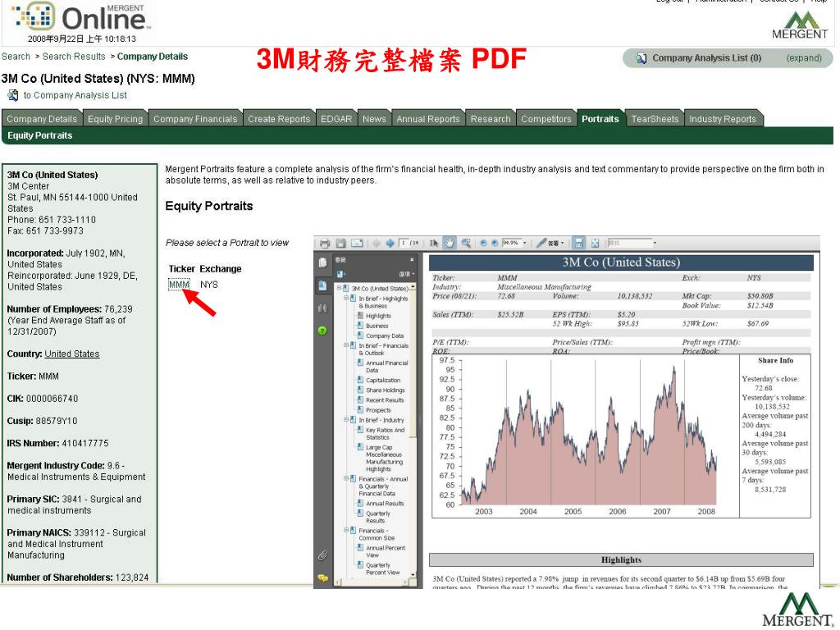Click the green help icon in the PDF sidebar
Viewport: 840px width, 630px height.
322,331
